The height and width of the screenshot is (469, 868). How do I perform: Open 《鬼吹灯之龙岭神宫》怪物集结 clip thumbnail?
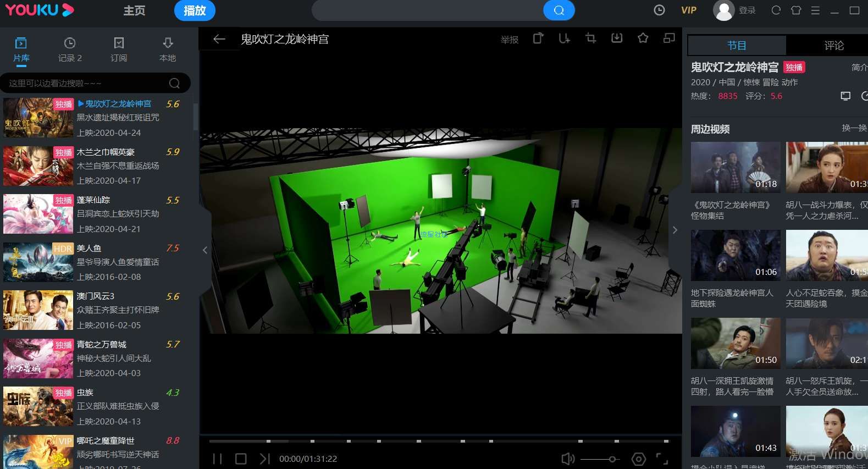coord(736,167)
